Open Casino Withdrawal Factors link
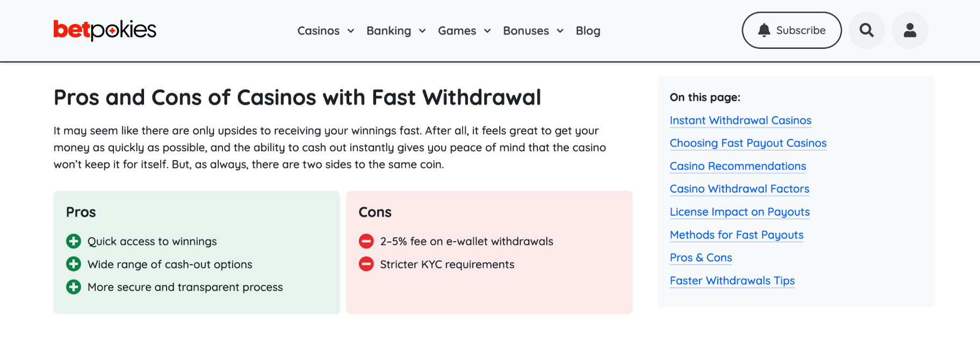980x341 pixels. [739, 189]
